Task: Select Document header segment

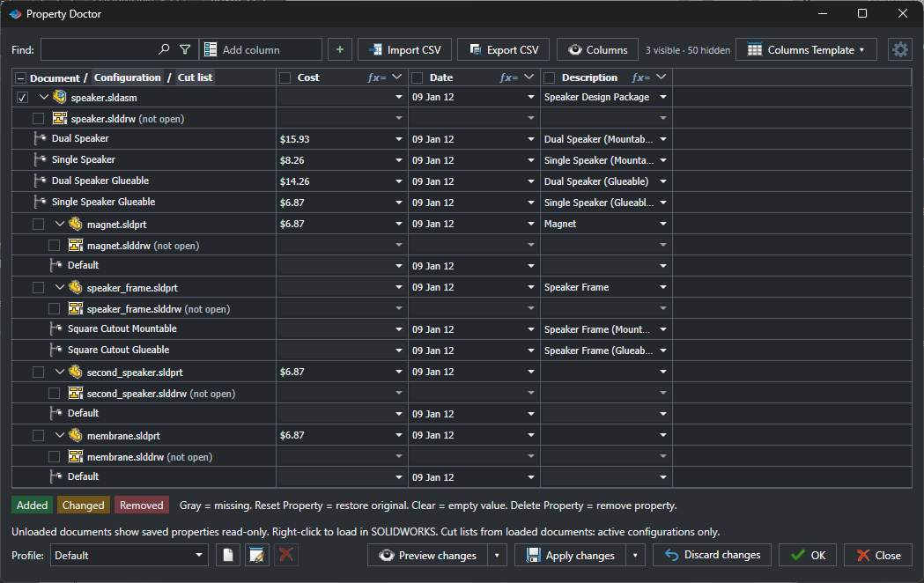Action: coord(55,77)
